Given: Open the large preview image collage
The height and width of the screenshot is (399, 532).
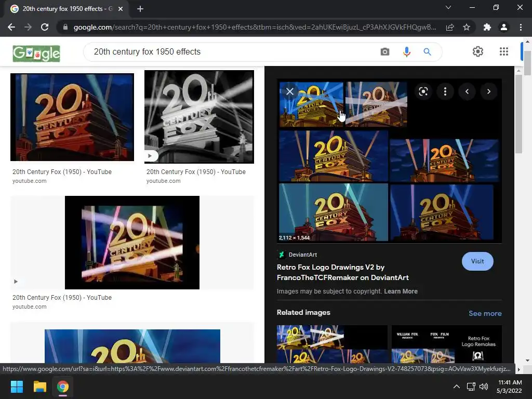Looking at the screenshot, I should (x=389, y=161).
